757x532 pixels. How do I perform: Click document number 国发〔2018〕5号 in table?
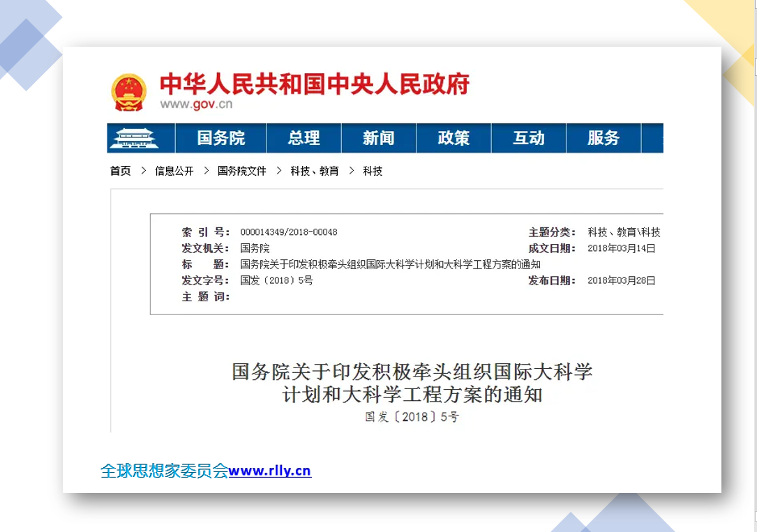click(276, 280)
